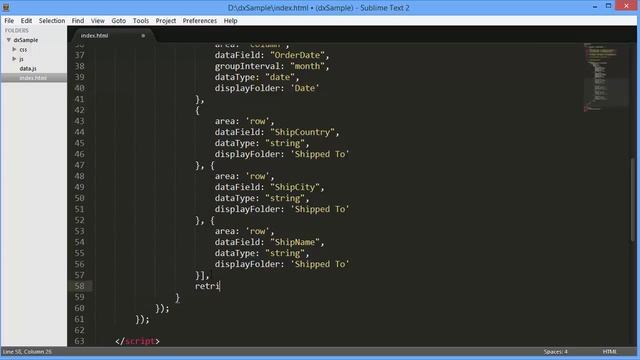Open the Goto menu

click(119, 21)
